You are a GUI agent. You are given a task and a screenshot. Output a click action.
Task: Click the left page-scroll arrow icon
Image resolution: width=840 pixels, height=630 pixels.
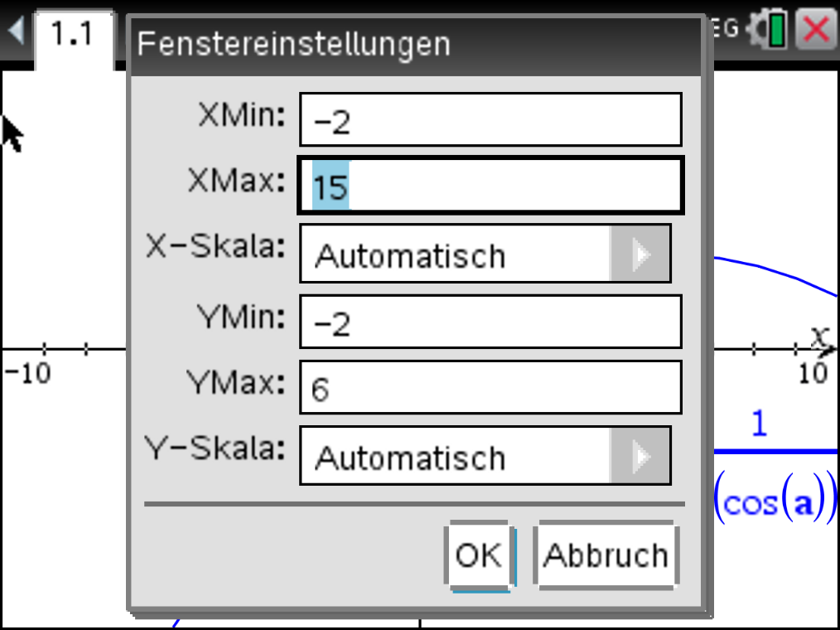click(16, 30)
